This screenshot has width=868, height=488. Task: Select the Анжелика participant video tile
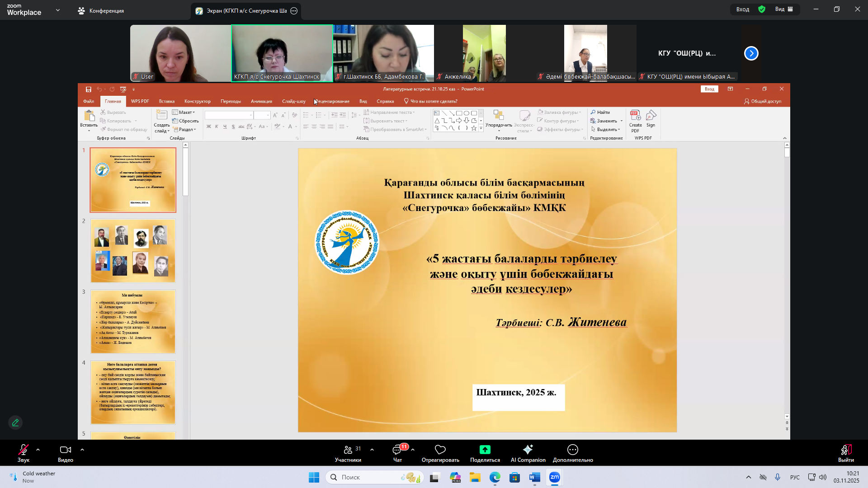pos(484,53)
